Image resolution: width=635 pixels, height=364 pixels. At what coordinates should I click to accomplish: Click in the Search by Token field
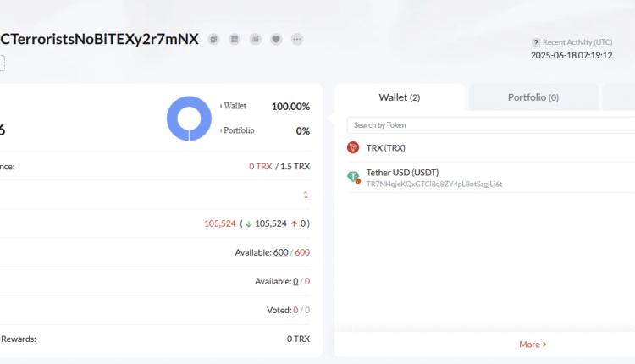tap(491, 125)
